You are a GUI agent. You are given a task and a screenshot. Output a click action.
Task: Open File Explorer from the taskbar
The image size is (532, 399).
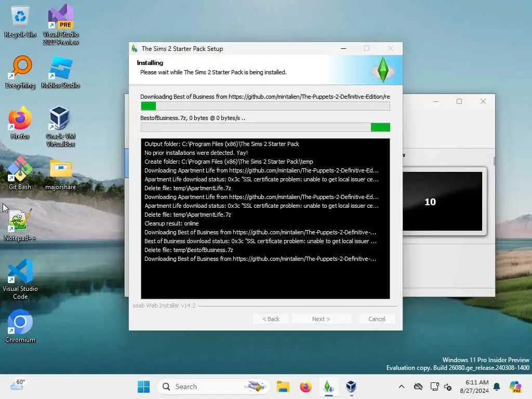pos(283,387)
